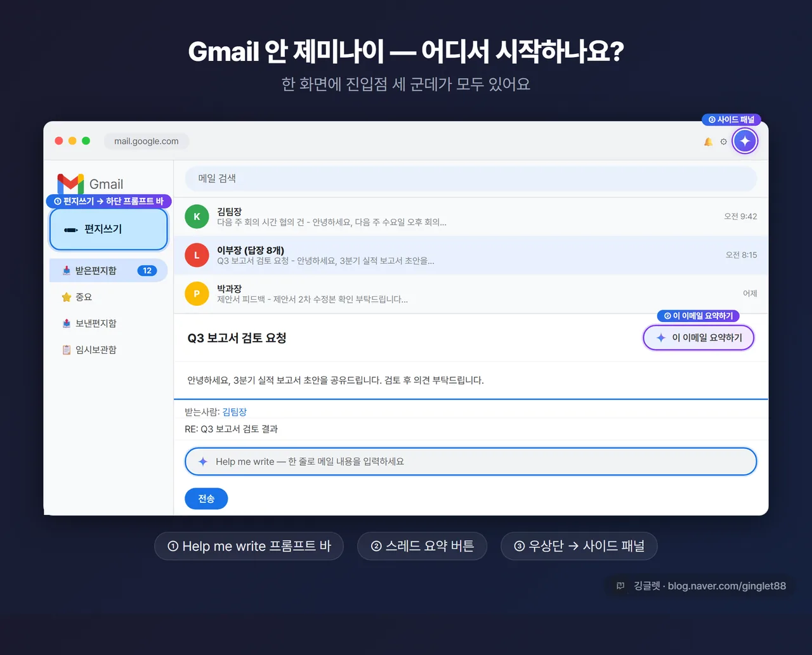Click the 김팀장 recipient link

[x=234, y=412]
